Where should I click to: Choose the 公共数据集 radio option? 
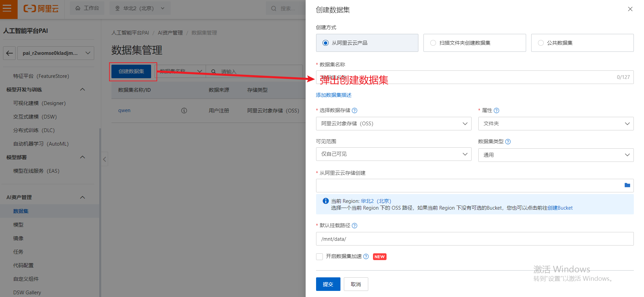[541, 43]
